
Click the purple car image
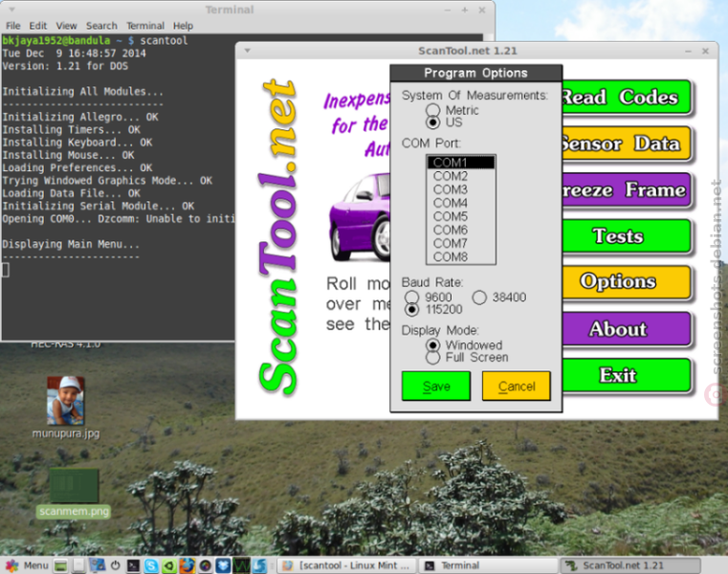click(360, 217)
